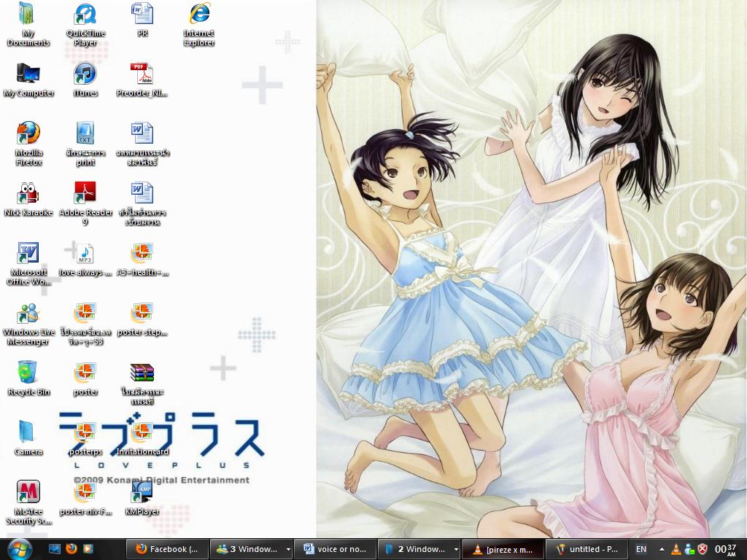Select the A3-health image file
The width and height of the screenshot is (747, 560).
coord(142,259)
